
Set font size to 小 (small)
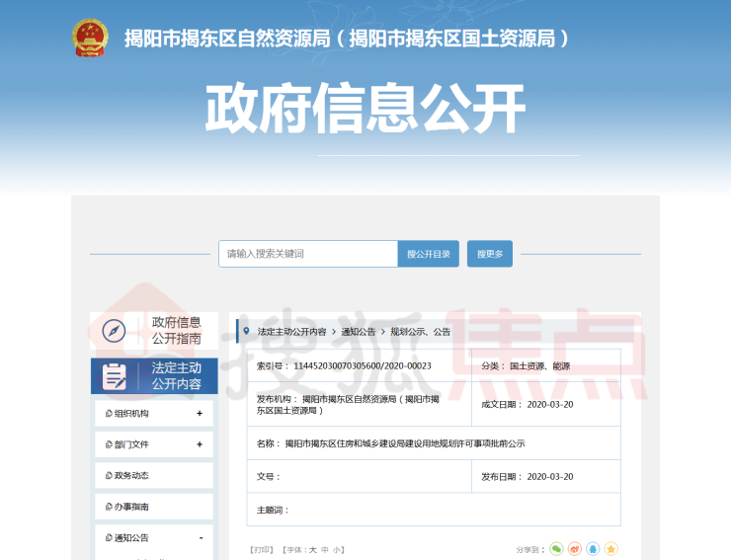(337, 549)
